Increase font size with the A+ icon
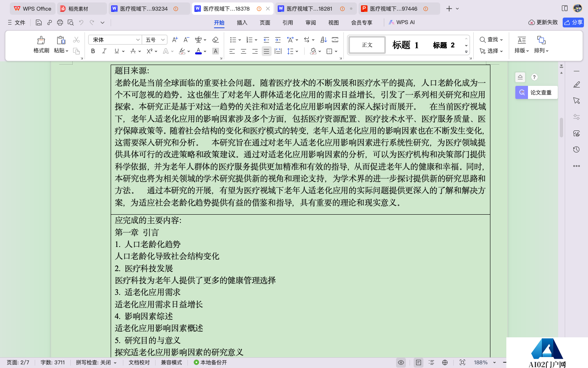The width and height of the screenshot is (588, 368). (175, 40)
